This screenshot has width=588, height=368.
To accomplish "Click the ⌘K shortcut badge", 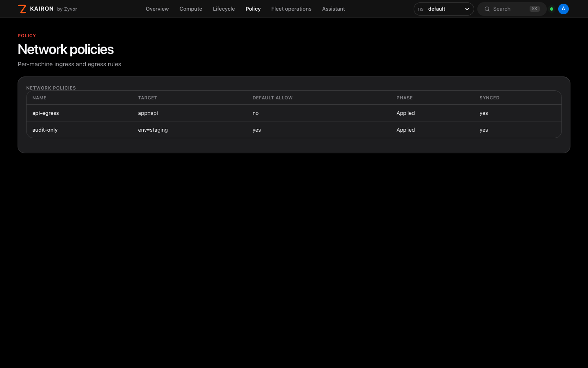I will [535, 9].
